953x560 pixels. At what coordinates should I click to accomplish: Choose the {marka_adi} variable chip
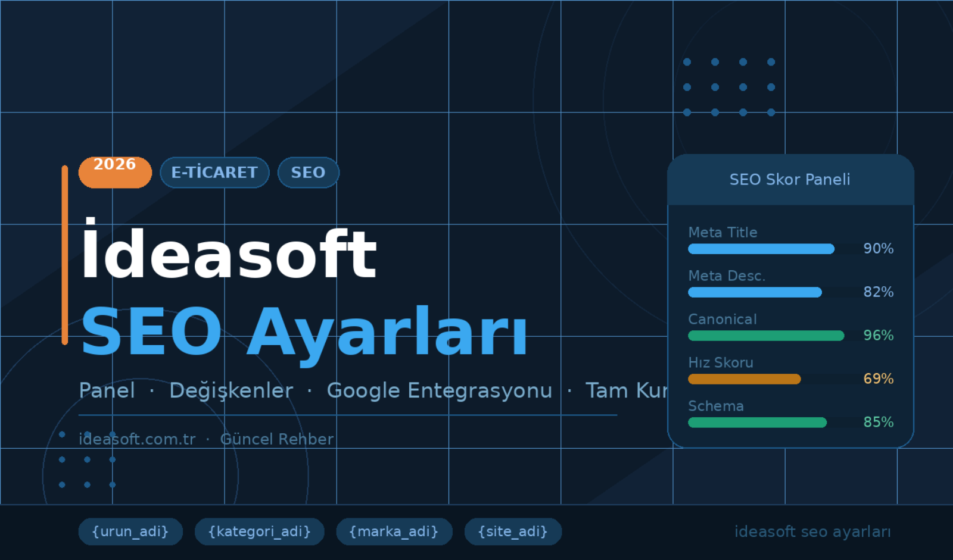pos(394,531)
